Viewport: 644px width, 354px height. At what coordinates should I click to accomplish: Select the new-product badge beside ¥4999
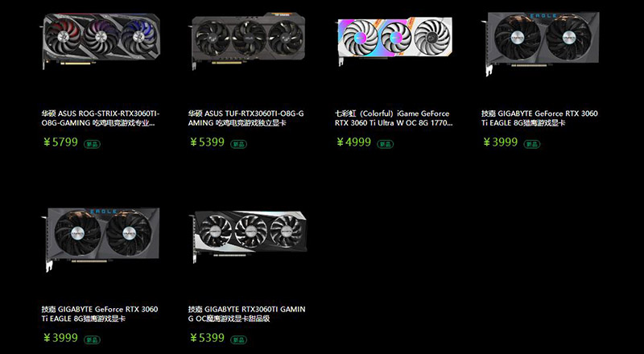[386, 144]
